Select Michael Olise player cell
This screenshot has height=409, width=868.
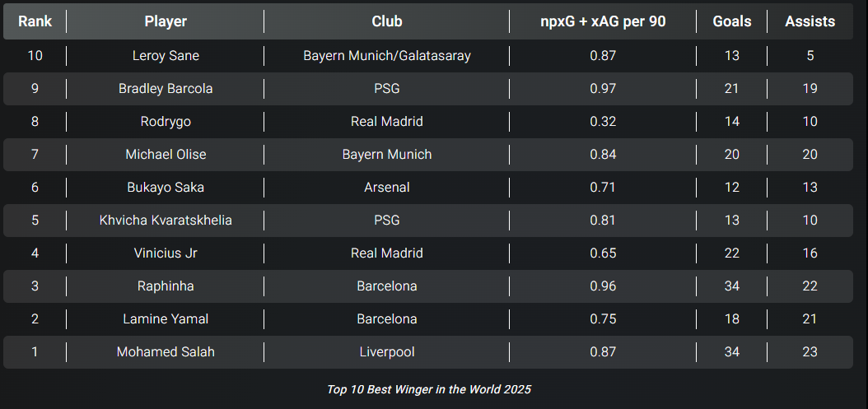click(x=166, y=155)
